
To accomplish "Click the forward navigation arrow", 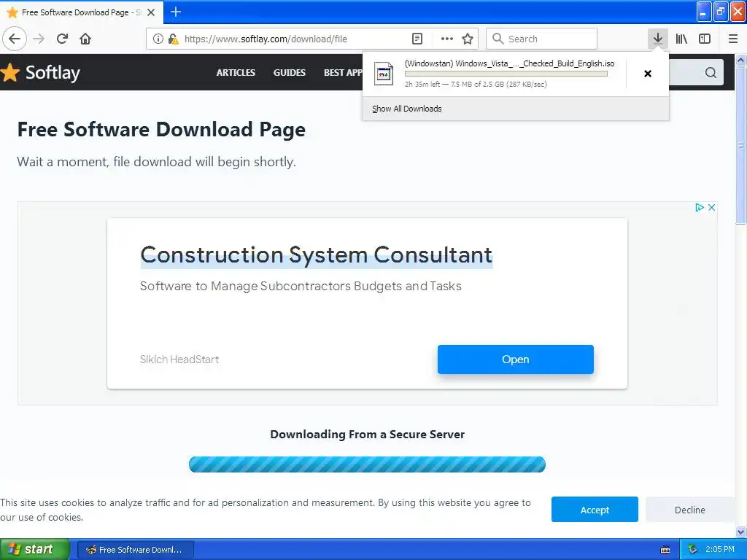I will point(39,39).
